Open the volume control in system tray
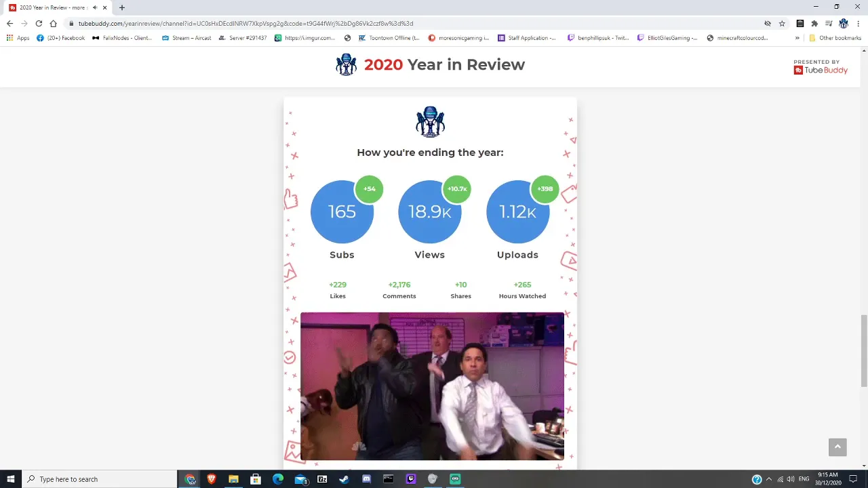The image size is (868, 488). coord(790,479)
